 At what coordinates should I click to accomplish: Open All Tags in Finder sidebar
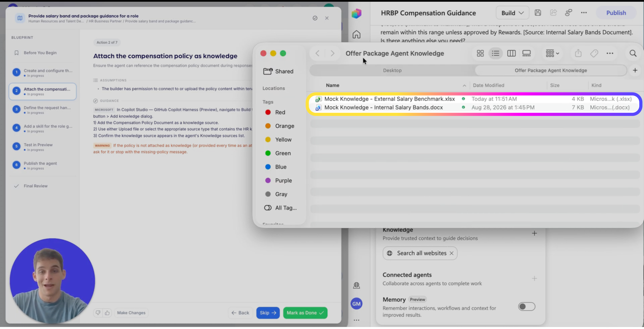click(x=280, y=208)
